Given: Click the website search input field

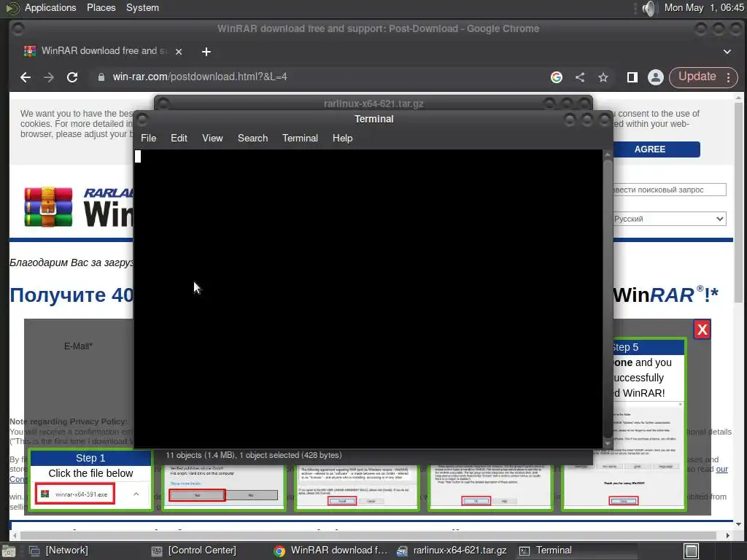Looking at the screenshot, I should pyautogui.click(x=669, y=190).
